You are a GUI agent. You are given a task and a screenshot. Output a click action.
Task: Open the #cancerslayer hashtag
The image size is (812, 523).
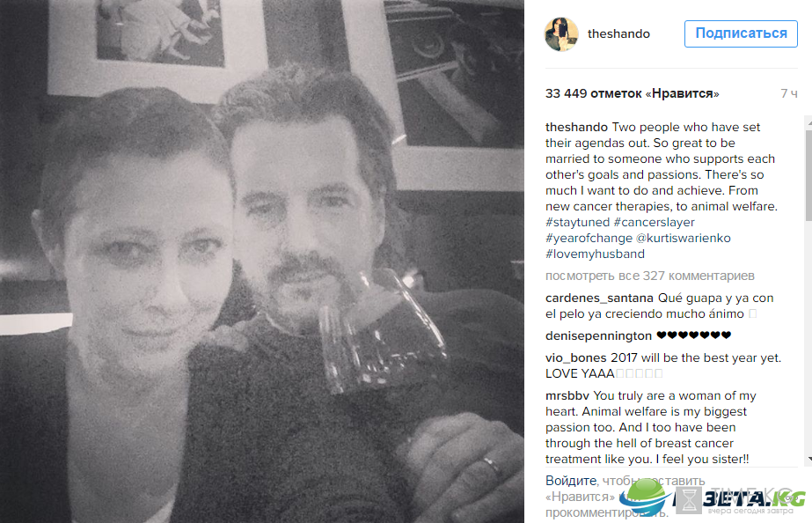tap(654, 223)
